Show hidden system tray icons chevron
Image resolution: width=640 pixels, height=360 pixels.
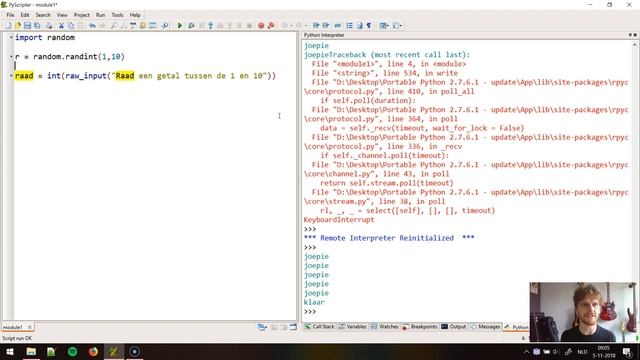527,351
